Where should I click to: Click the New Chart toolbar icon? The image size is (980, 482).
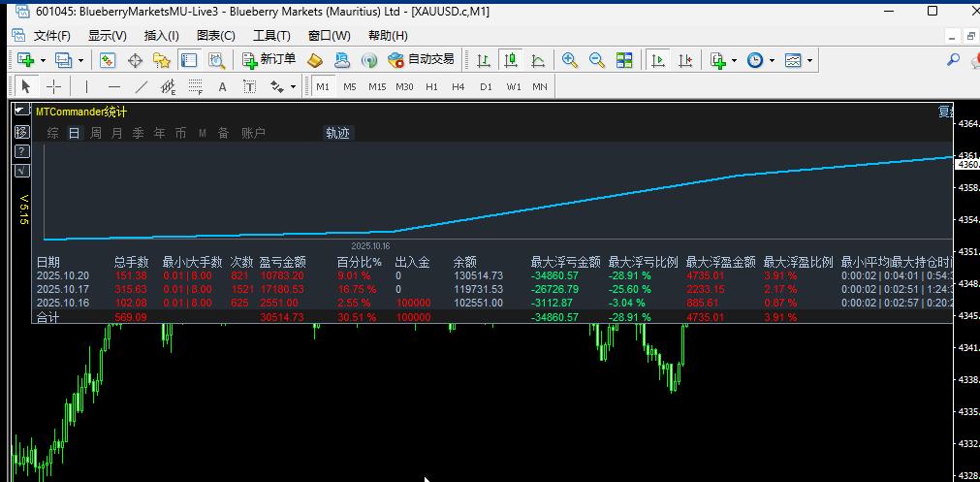click(x=25, y=60)
